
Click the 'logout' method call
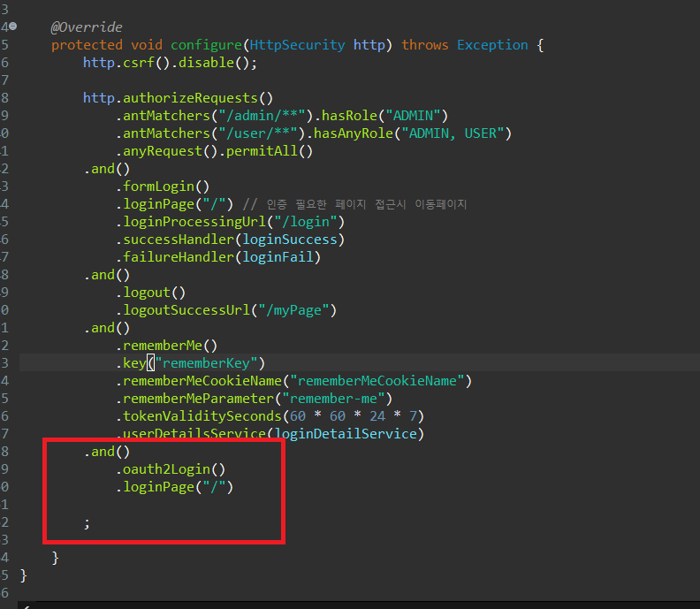tap(147, 293)
